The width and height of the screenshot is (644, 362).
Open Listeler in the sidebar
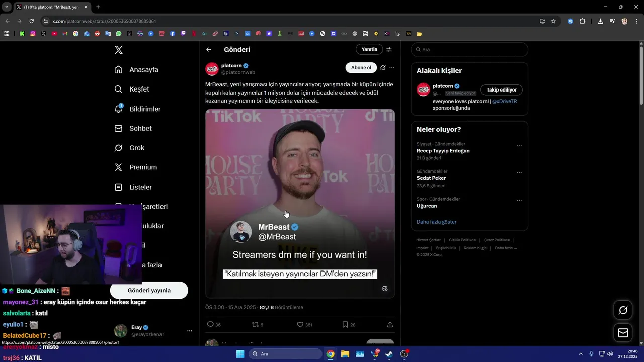pyautogui.click(x=133, y=187)
